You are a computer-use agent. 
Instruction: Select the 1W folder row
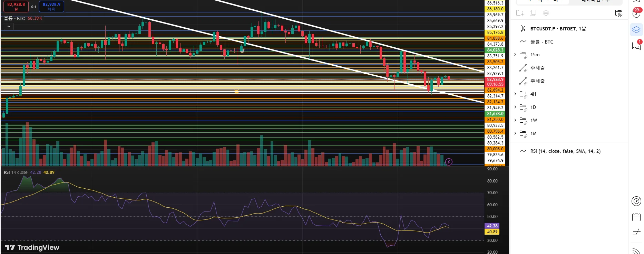pos(569,121)
